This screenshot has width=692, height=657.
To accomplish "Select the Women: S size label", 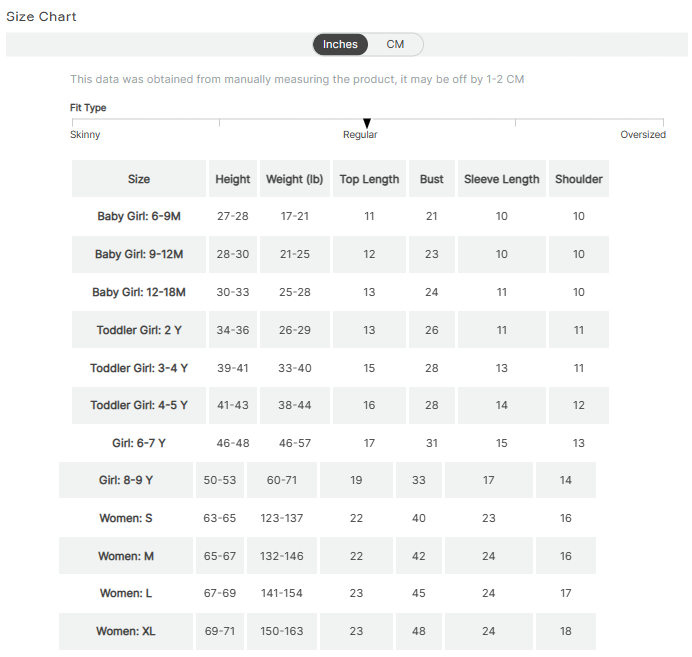I will 126,518.
